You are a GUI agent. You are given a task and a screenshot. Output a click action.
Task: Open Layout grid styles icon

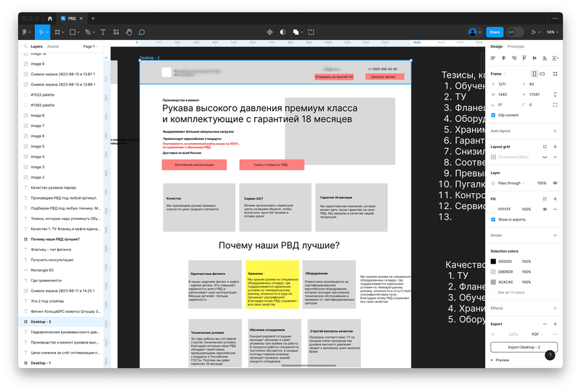545,147
